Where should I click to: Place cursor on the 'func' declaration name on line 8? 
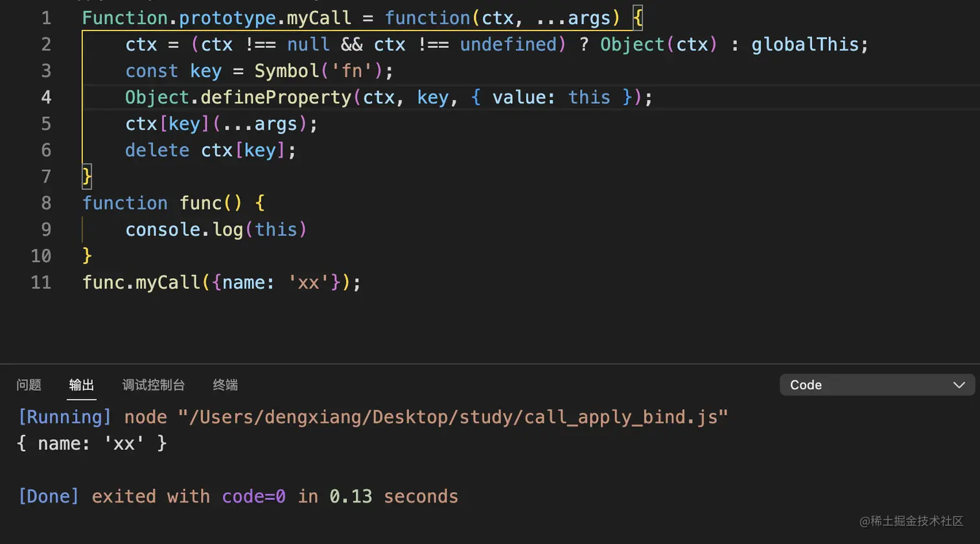(x=201, y=203)
